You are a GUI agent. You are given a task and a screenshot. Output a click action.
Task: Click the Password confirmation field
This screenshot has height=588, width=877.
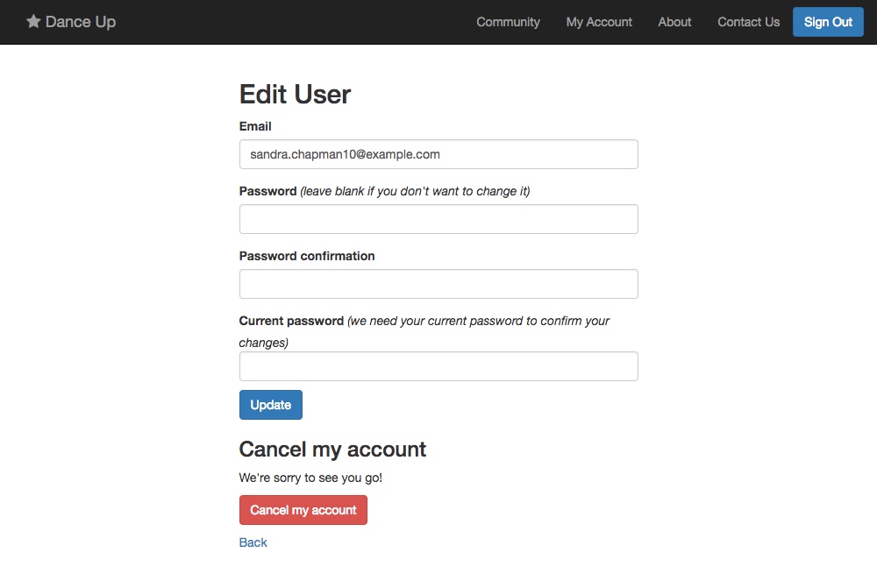(x=438, y=283)
